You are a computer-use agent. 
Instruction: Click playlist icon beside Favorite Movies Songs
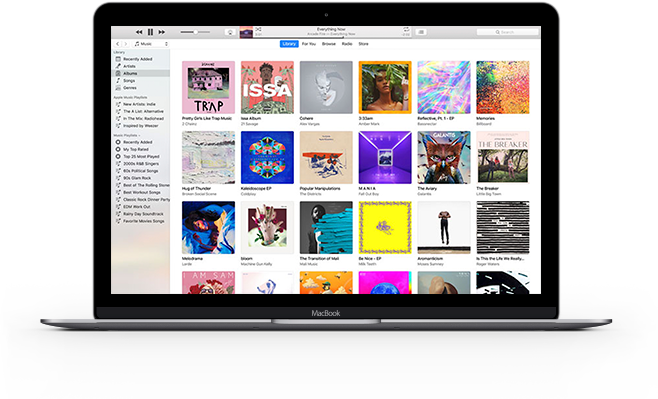click(118, 221)
